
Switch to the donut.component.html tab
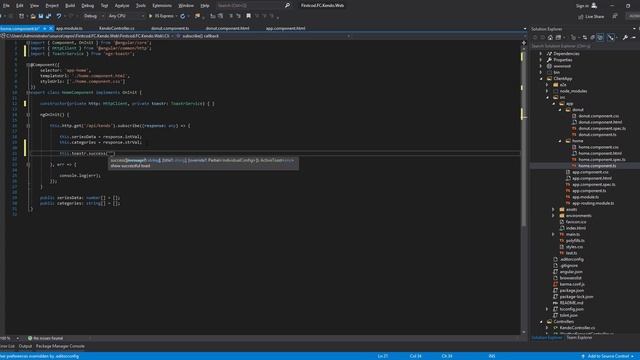click(x=227, y=29)
